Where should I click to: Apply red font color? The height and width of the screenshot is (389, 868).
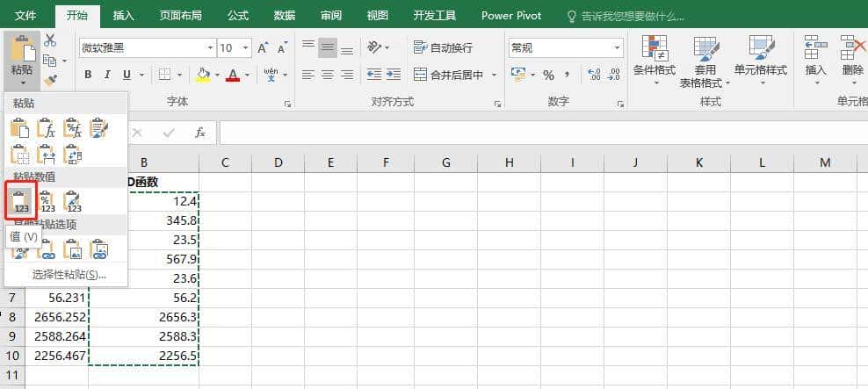point(233,75)
